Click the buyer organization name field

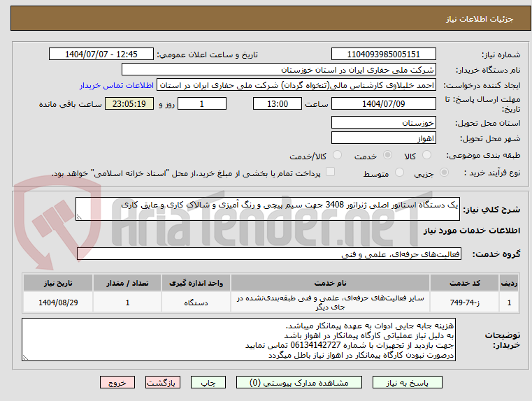coord(278,70)
